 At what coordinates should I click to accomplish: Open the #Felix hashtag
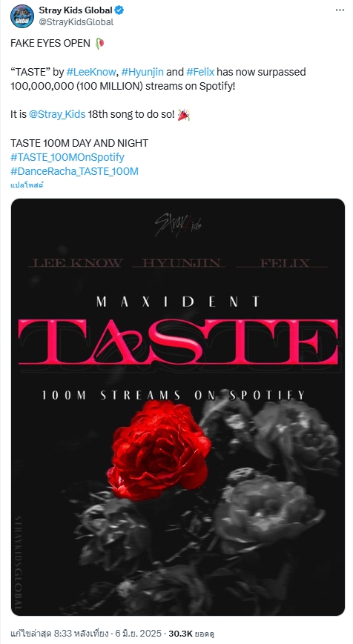pyautogui.click(x=200, y=72)
